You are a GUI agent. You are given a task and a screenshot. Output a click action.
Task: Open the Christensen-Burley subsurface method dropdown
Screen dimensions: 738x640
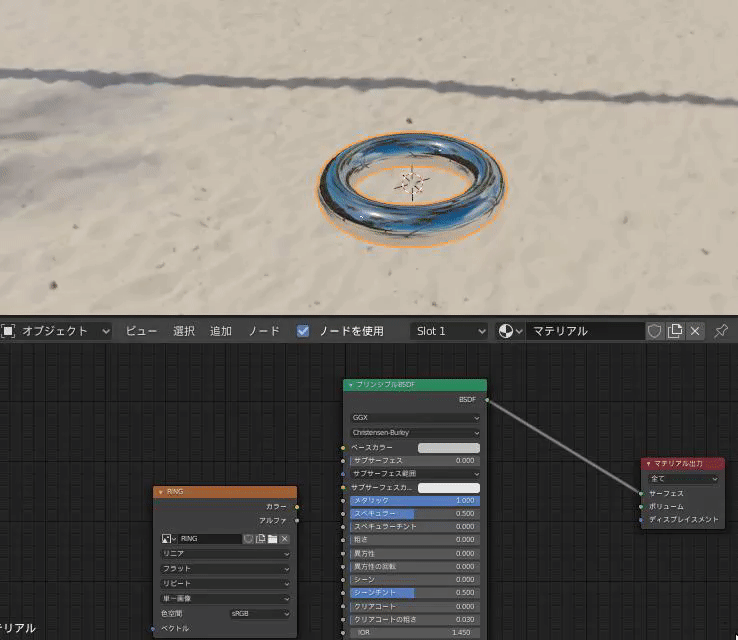(x=415, y=433)
